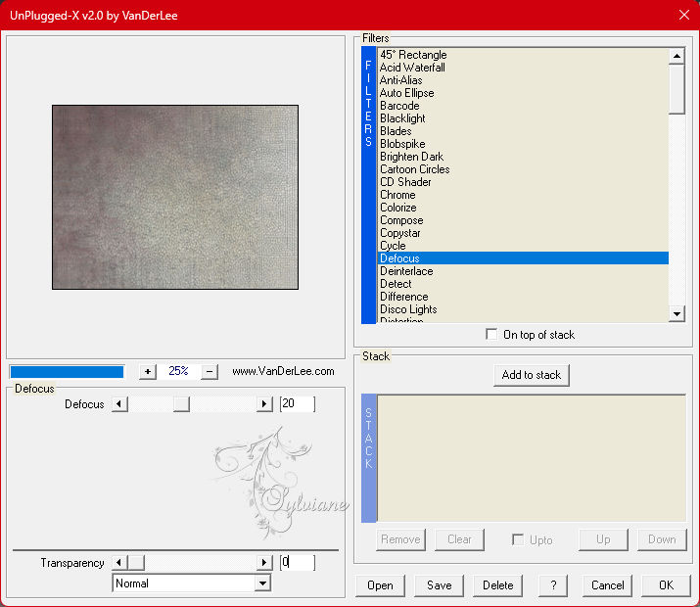This screenshot has height=607, width=700.
Task: Select Deinterlace filter
Action: 523,271
